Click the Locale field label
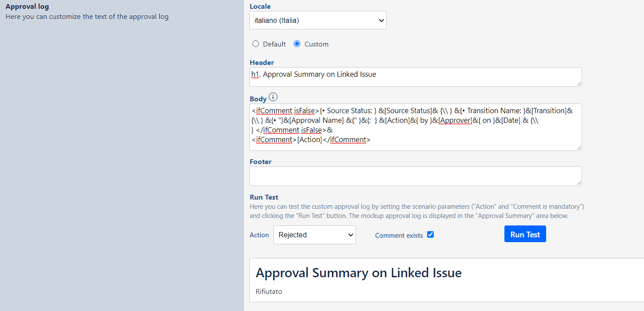The width and height of the screenshot is (644, 311). click(260, 7)
